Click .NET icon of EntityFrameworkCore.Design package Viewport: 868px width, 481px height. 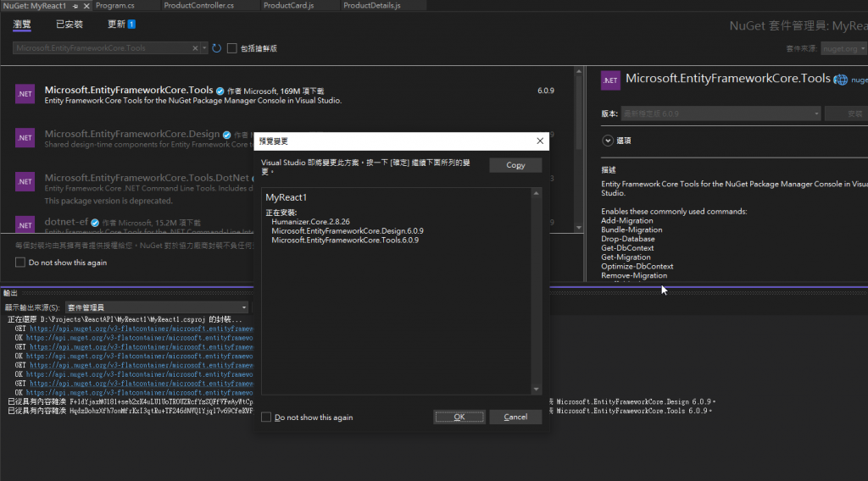pyautogui.click(x=25, y=138)
